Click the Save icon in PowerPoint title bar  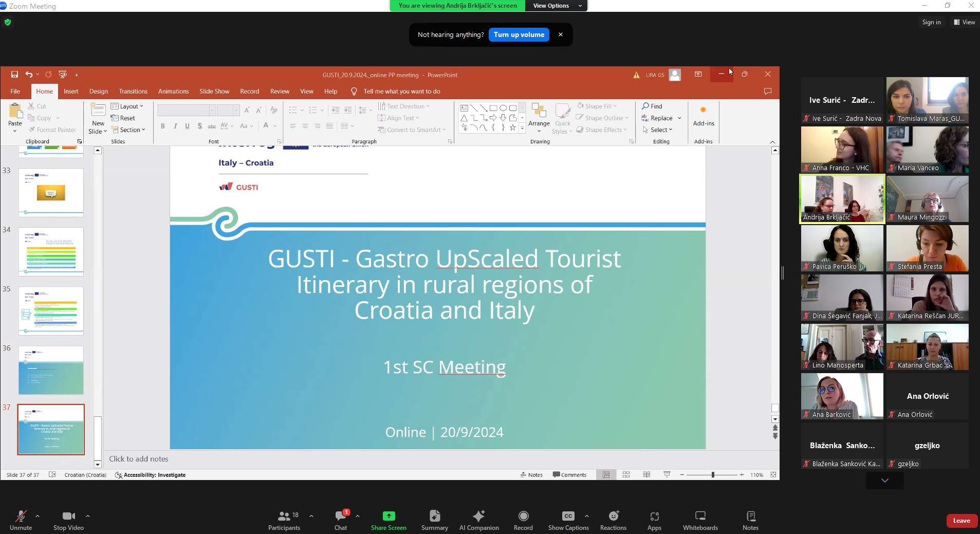14,75
